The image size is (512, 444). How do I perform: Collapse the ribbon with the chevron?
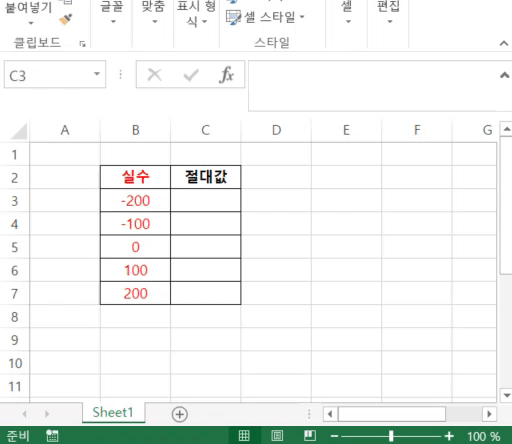pyautogui.click(x=504, y=43)
